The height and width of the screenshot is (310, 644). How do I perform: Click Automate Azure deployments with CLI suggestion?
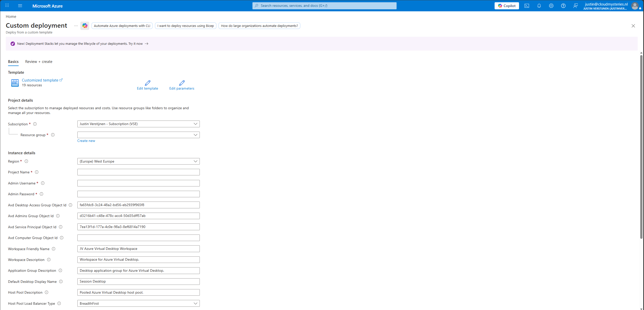(122, 26)
